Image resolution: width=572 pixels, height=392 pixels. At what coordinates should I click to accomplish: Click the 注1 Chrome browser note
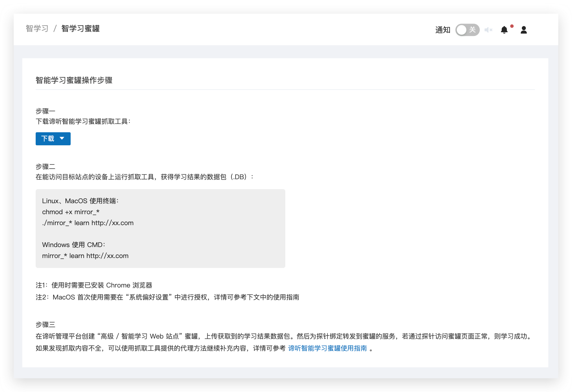94,285
